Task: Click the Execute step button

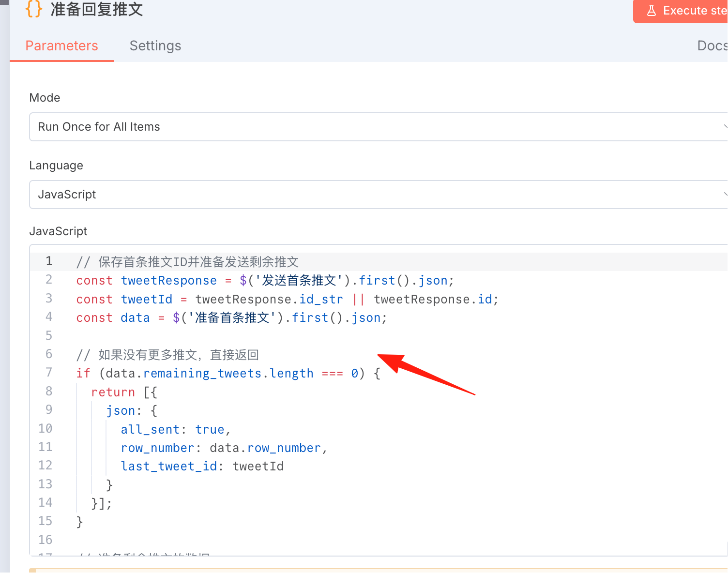Action: [681, 11]
